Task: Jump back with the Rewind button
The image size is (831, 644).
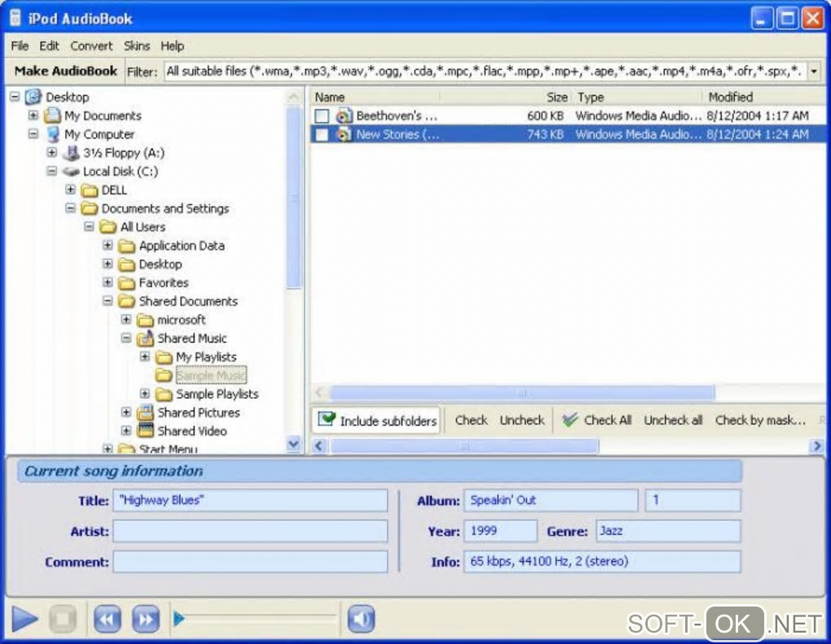Action: [107, 619]
